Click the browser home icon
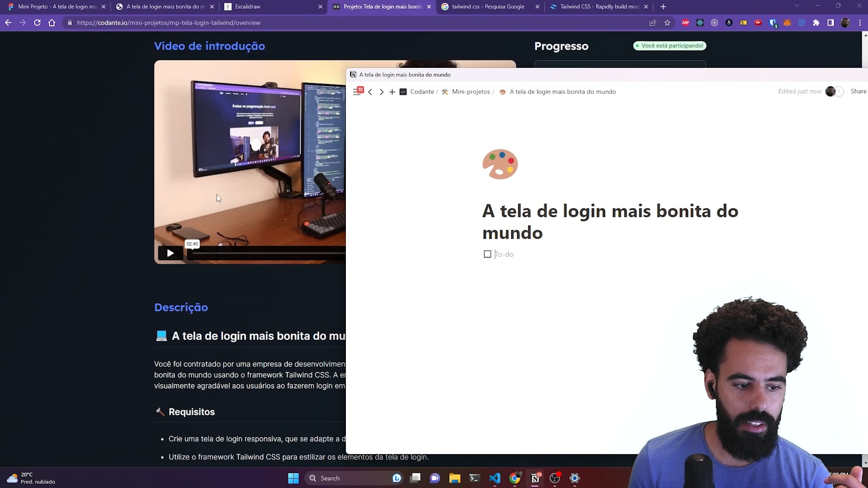This screenshot has height=488, width=868. click(52, 23)
